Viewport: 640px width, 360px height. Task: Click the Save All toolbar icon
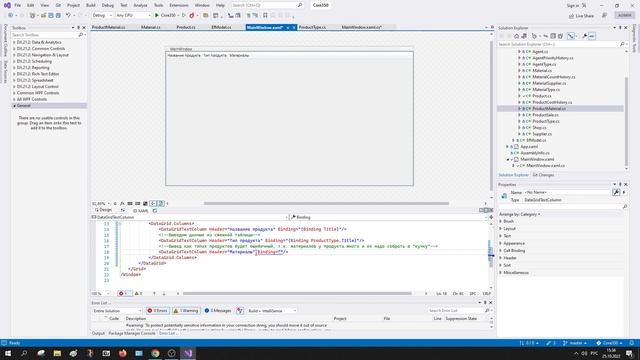(58, 15)
